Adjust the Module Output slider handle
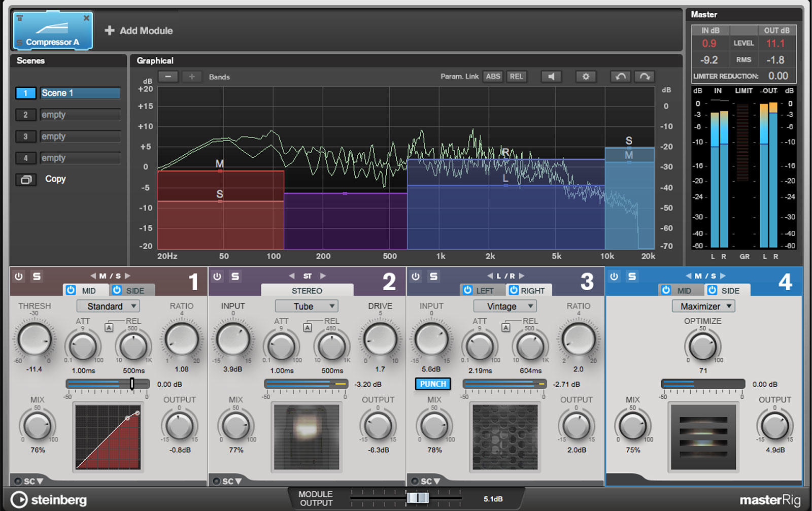Screen dimensions: 812x511 point(418,498)
